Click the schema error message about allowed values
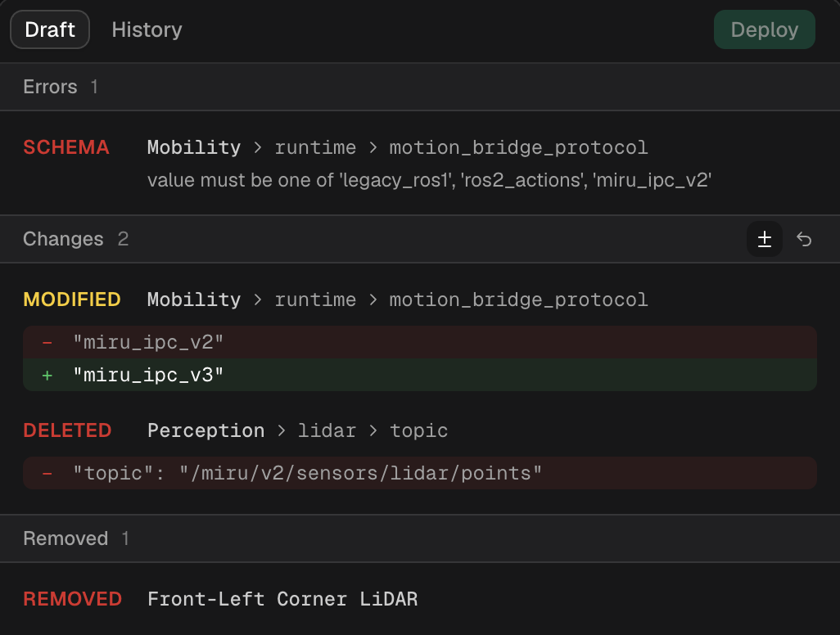Image resolution: width=840 pixels, height=635 pixels. coord(429,180)
